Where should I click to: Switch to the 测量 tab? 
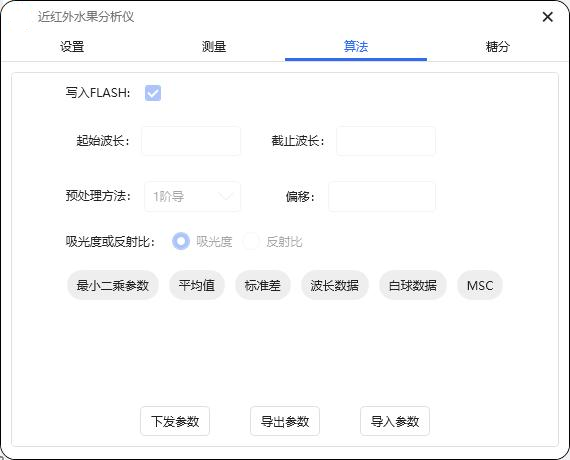pos(214,47)
